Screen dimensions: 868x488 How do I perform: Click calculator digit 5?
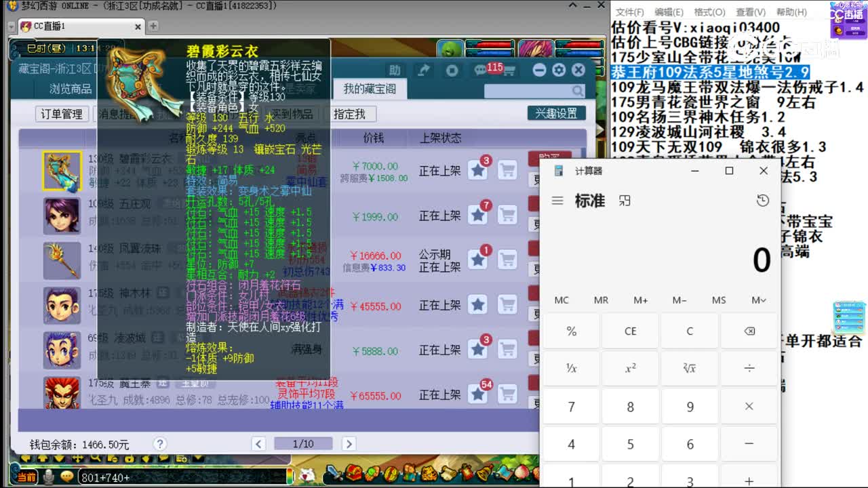631,444
